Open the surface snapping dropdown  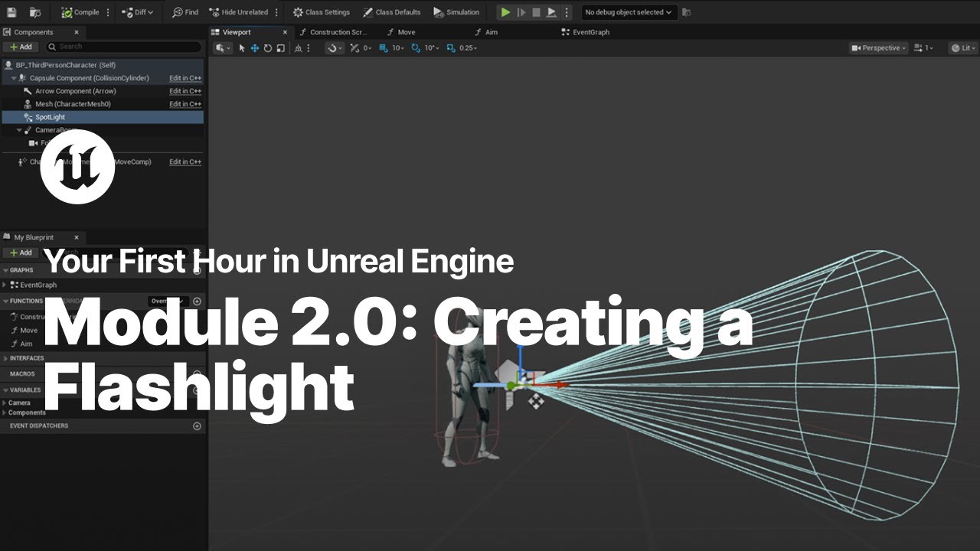335,47
